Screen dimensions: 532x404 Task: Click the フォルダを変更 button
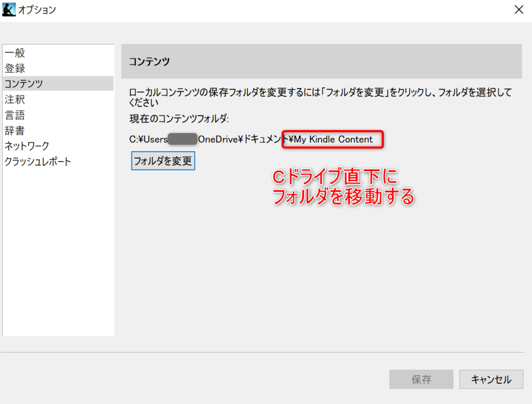point(163,161)
